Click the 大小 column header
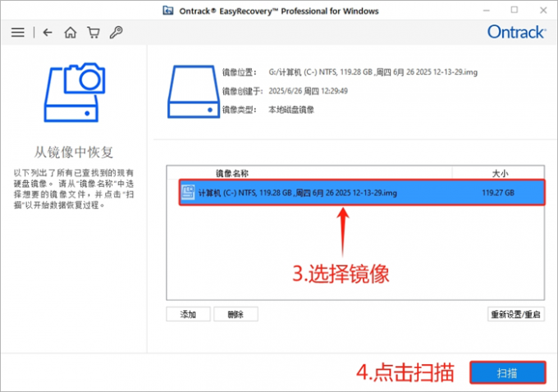The width and height of the screenshot is (558, 392). point(500,173)
